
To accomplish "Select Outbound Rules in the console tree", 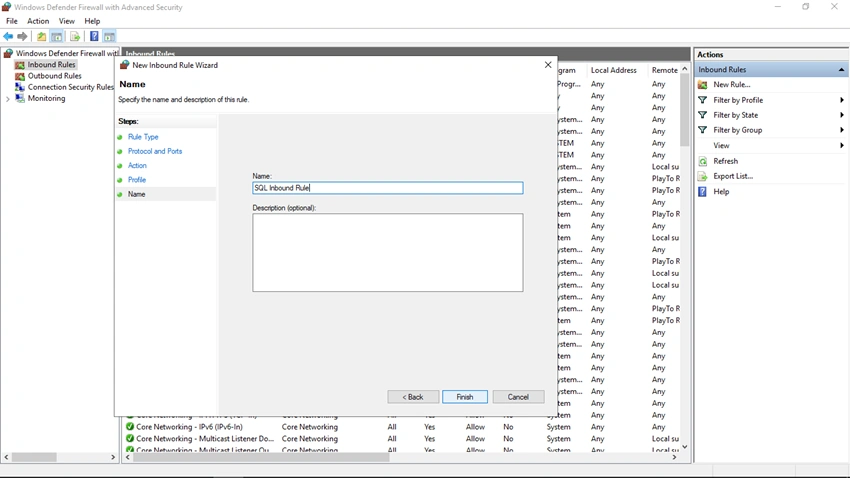I will pyautogui.click(x=55, y=76).
